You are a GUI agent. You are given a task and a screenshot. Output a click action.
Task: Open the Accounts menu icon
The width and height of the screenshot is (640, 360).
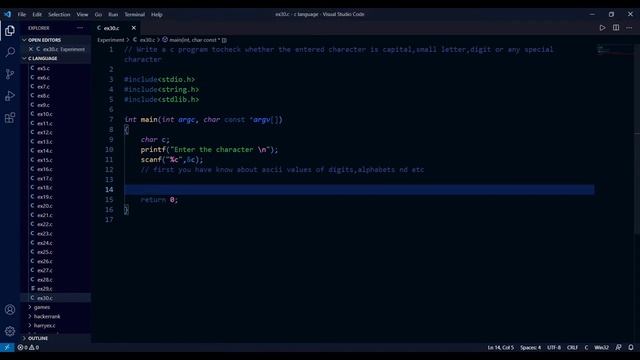click(x=10, y=309)
